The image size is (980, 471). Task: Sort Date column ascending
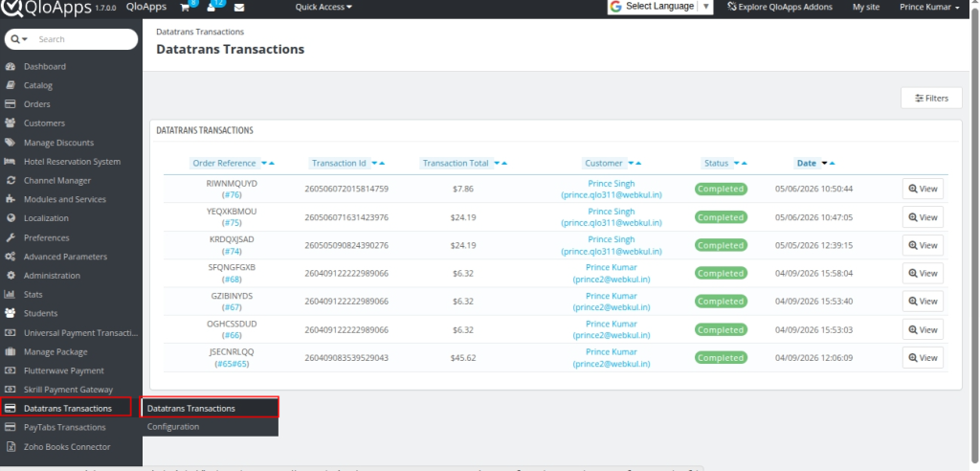click(x=833, y=164)
